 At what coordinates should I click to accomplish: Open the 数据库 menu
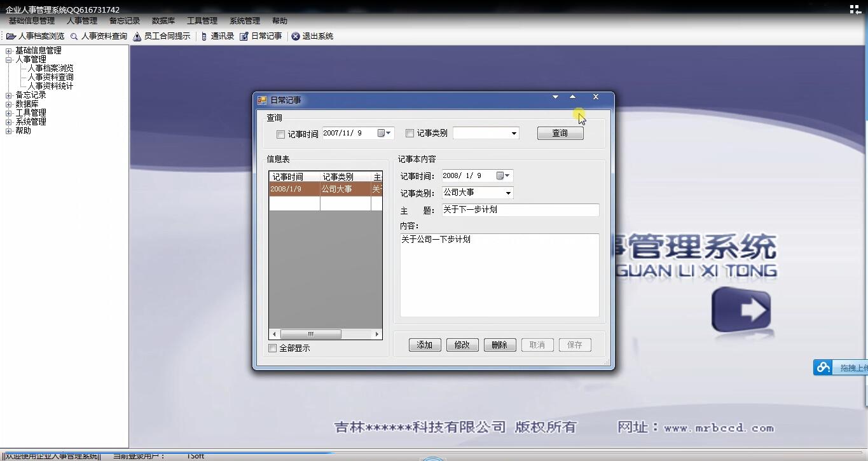coord(163,21)
